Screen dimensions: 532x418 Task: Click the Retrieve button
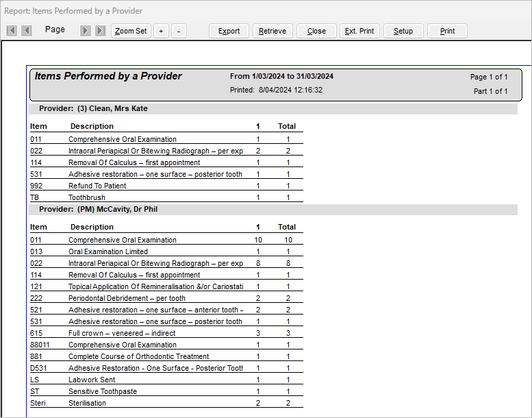click(273, 31)
